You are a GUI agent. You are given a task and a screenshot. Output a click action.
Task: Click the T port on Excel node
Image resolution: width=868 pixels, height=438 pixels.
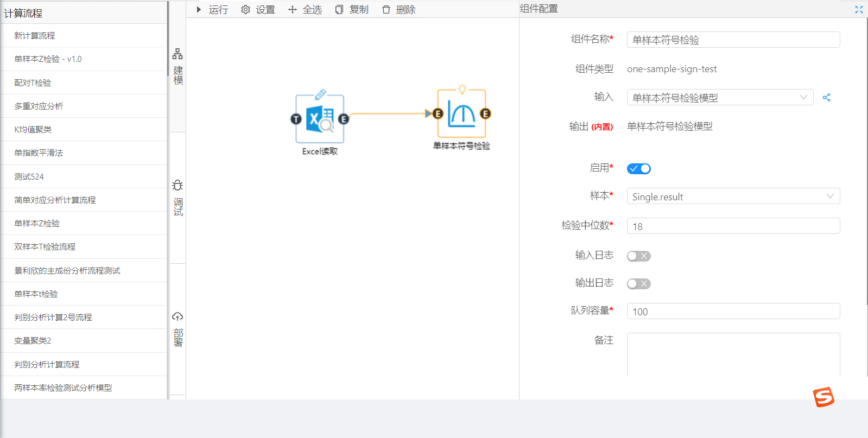(x=296, y=119)
